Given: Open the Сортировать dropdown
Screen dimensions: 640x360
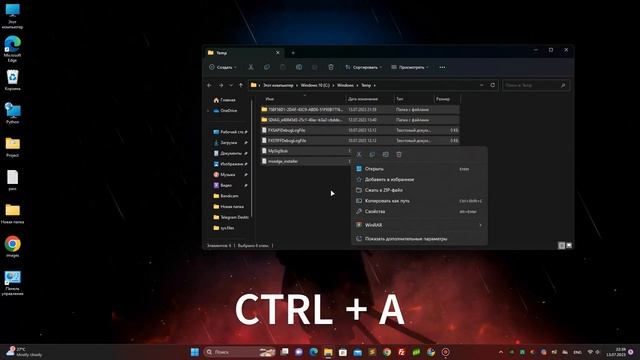Looking at the screenshot, I should click(x=364, y=67).
